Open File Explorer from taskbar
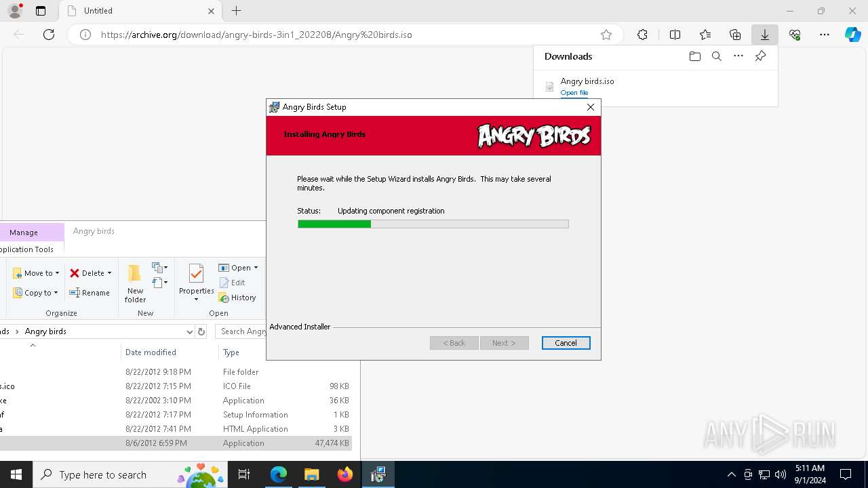The width and height of the screenshot is (868, 488). click(x=311, y=474)
